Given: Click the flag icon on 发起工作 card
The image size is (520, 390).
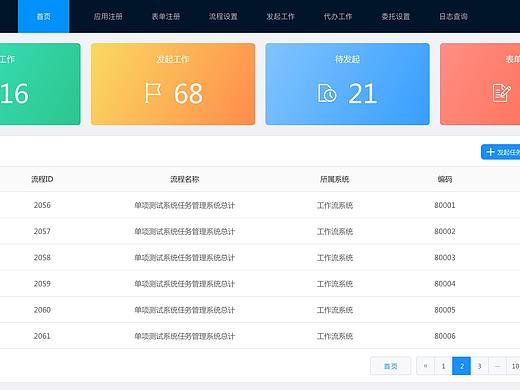Looking at the screenshot, I should tap(153, 93).
